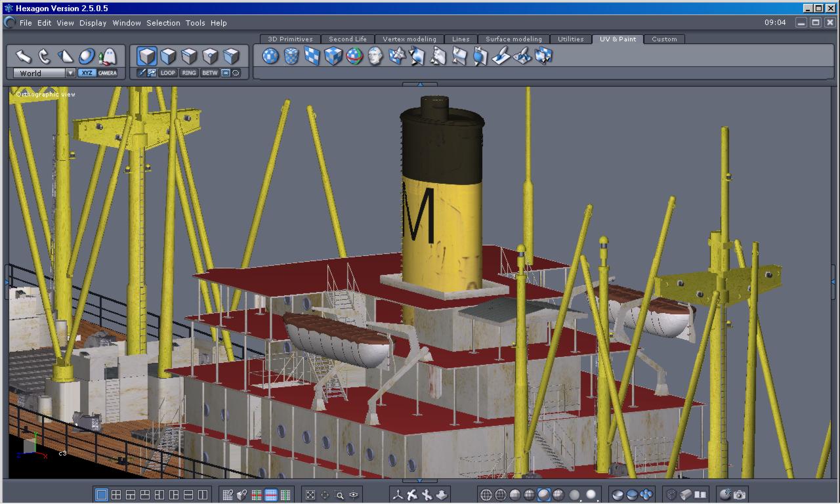The image size is (840, 504).
Task: Click the three-axis manipulator icon
Action: 398,495
